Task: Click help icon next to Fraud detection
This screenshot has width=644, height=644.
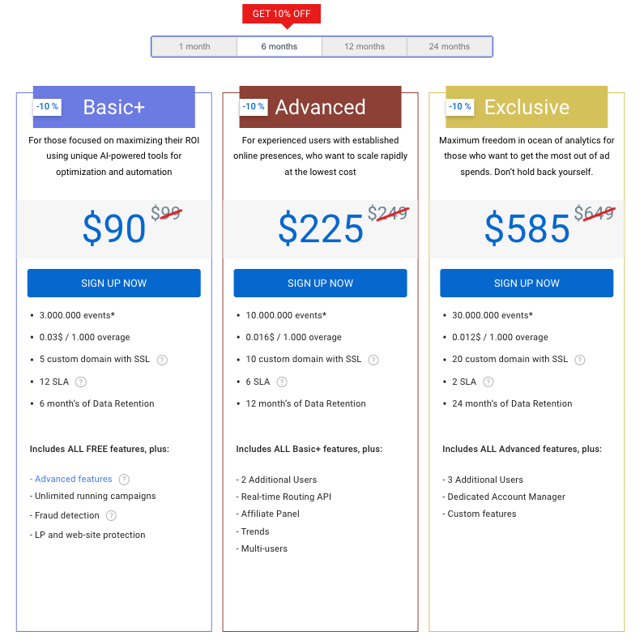Action: [x=111, y=516]
